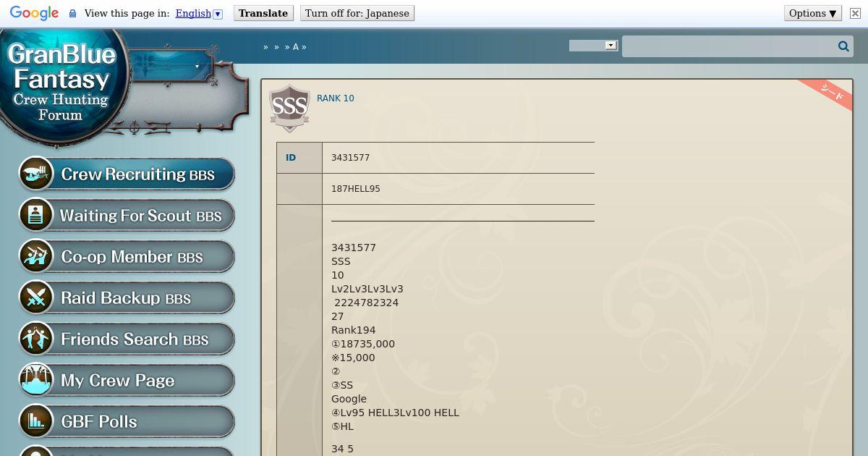This screenshot has height=456, width=868.
Task: Go to My Crew Page
Action: click(x=127, y=380)
